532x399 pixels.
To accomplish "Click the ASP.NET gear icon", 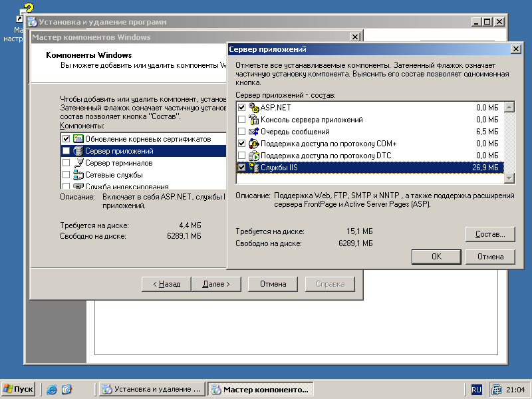I will pyautogui.click(x=254, y=108).
